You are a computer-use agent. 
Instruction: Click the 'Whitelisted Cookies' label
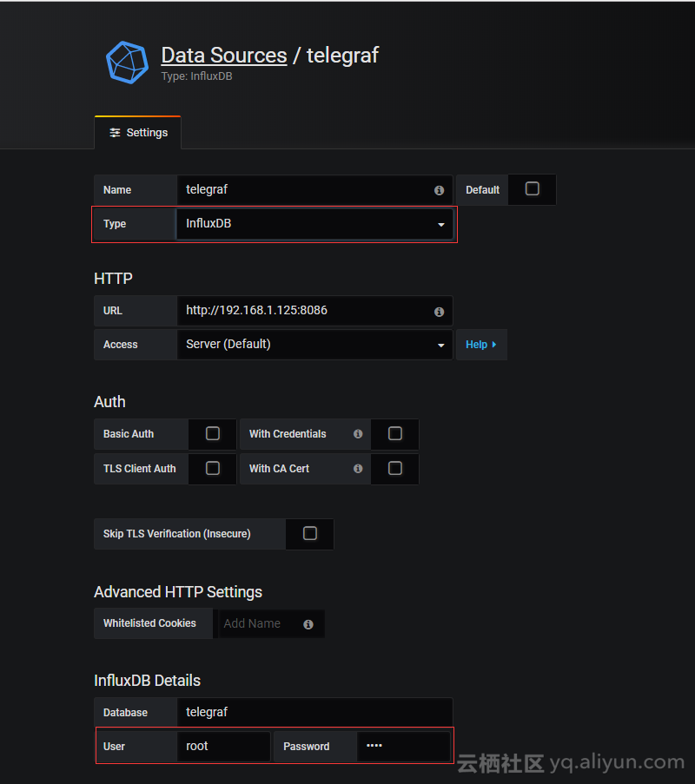pos(149,623)
